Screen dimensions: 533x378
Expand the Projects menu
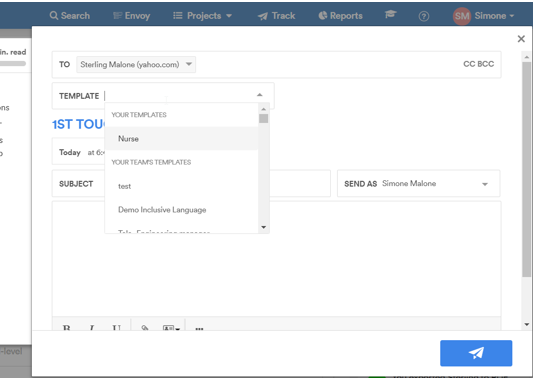click(203, 16)
